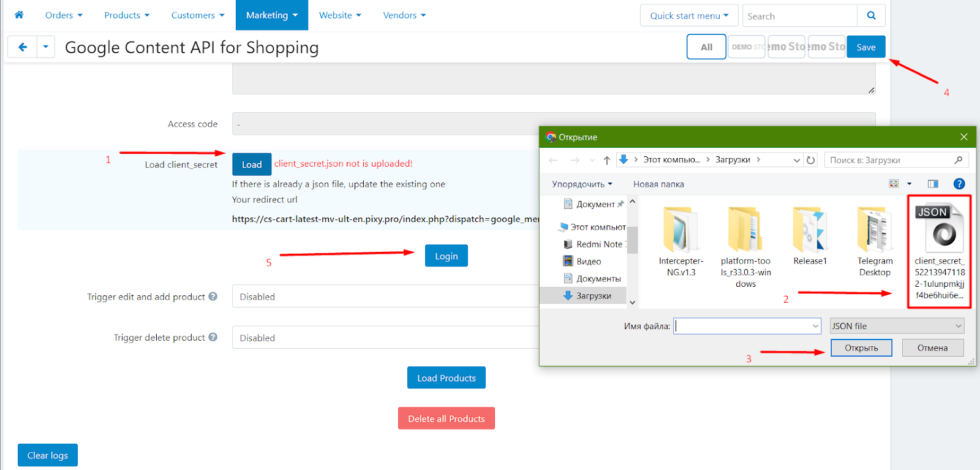
Task: Open the filename history dropdown arrow
Action: pos(815,326)
